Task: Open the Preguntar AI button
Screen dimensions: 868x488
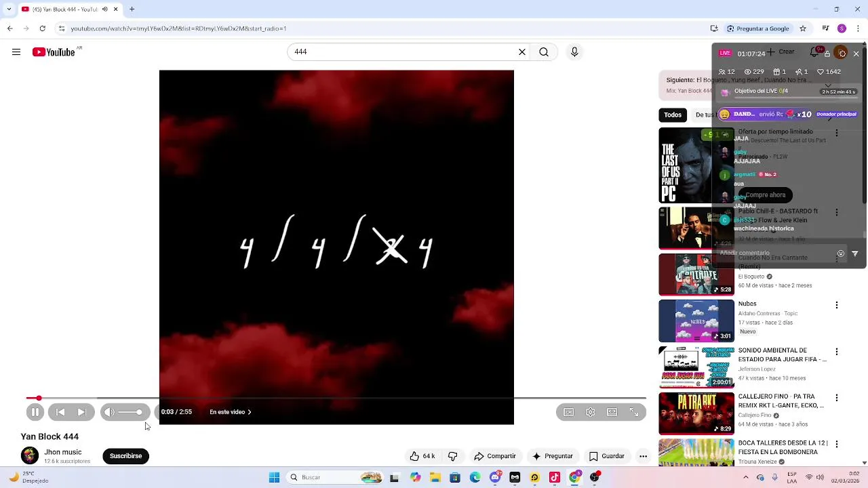Action: pyautogui.click(x=553, y=456)
